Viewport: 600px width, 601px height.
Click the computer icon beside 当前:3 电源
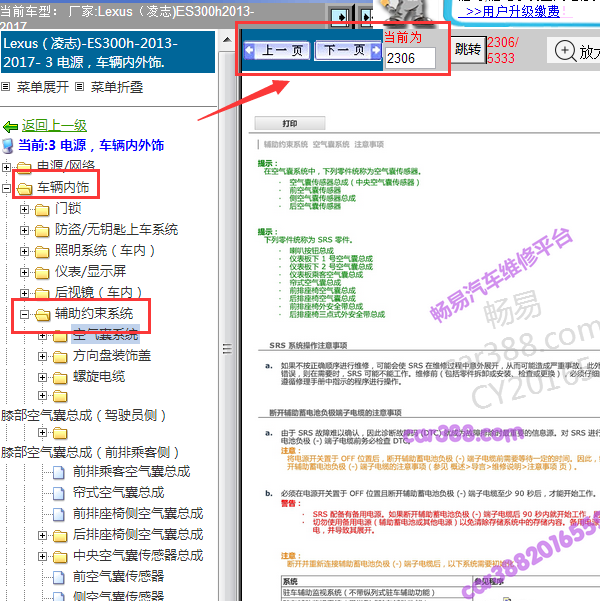(8, 146)
